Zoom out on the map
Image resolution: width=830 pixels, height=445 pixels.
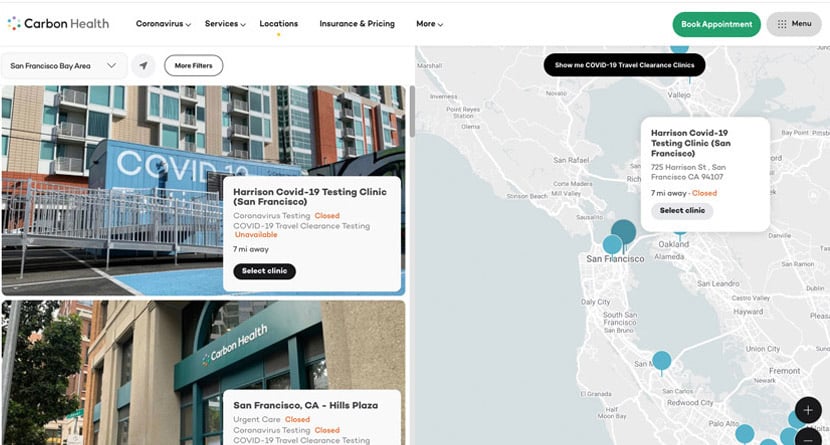[x=808, y=438]
